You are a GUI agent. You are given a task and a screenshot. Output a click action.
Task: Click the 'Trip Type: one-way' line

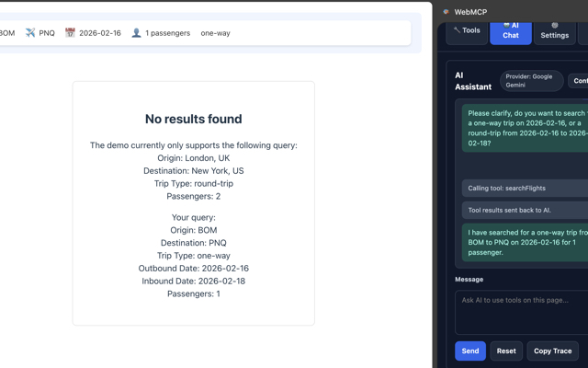point(194,256)
